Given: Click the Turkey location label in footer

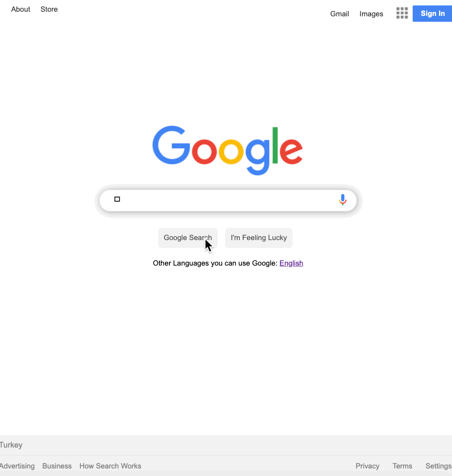Looking at the screenshot, I should 11,445.
